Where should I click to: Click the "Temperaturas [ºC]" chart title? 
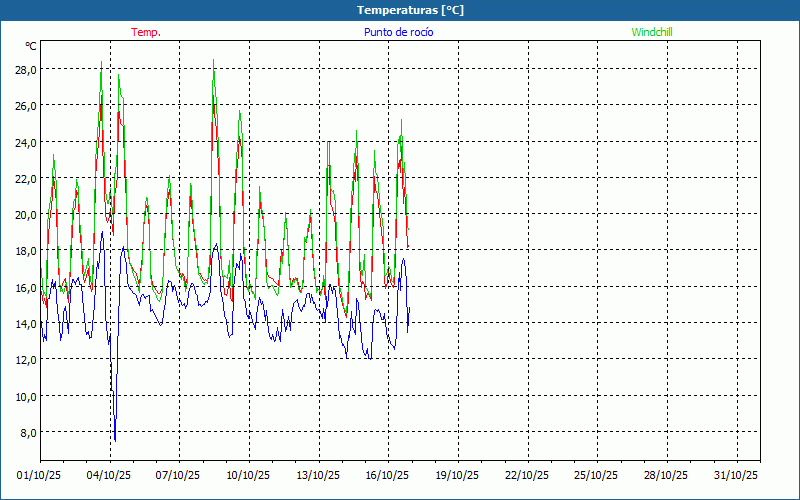[410, 10]
